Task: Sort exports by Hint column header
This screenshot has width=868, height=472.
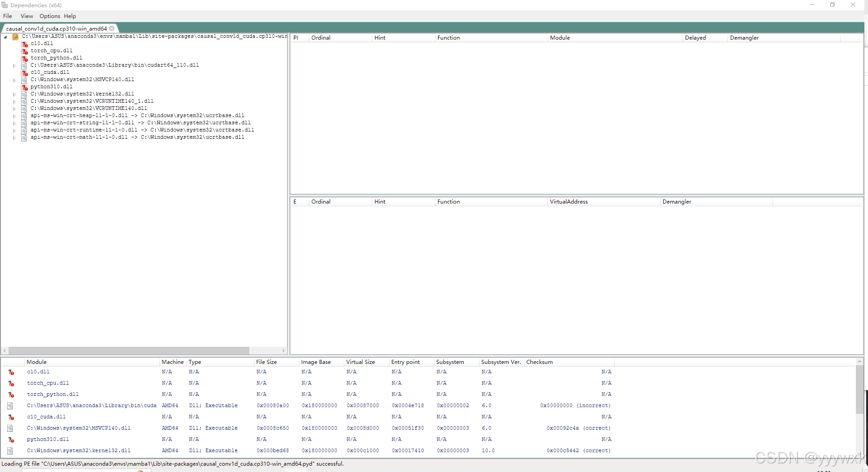Action: pyautogui.click(x=403, y=202)
